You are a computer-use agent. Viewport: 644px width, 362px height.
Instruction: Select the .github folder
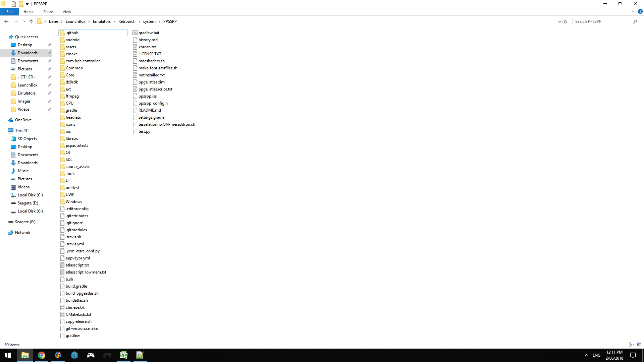93,33
